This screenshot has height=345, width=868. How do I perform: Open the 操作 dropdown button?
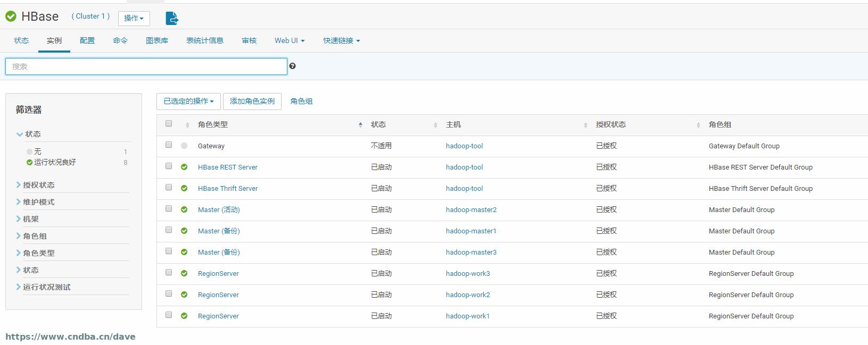pos(134,18)
